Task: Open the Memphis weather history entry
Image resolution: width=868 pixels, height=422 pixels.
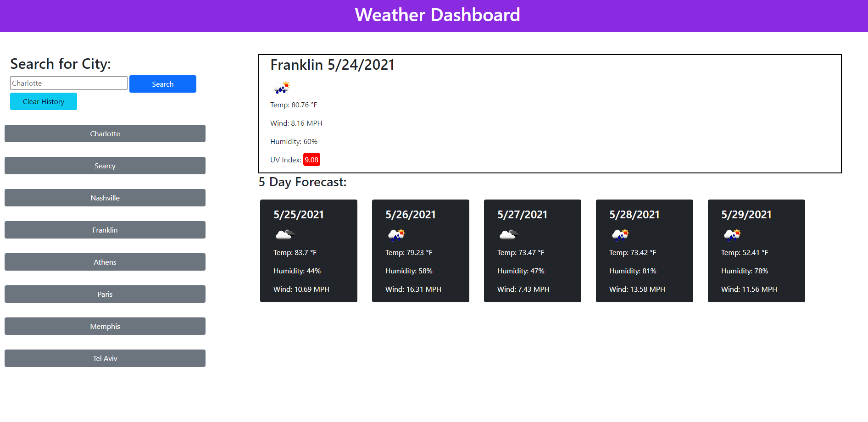Action: tap(105, 326)
